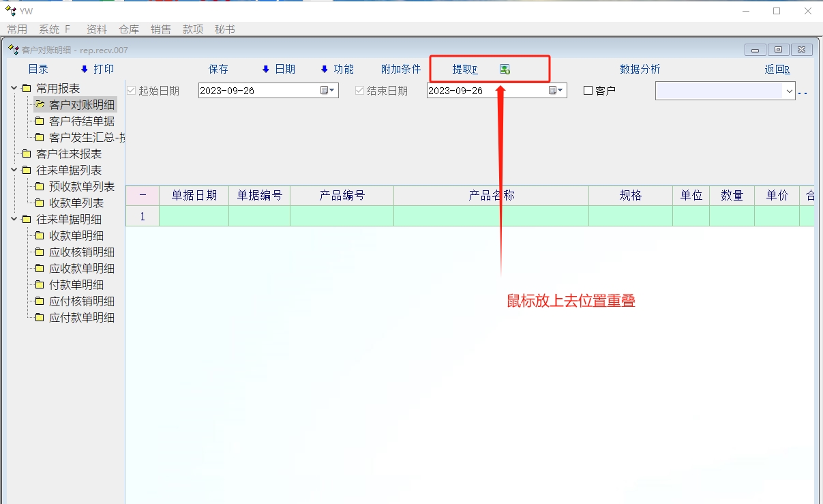This screenshot has width=823, height=504.
Task: Click the YW application icon in title bar
Action: [x=10, y=11]
